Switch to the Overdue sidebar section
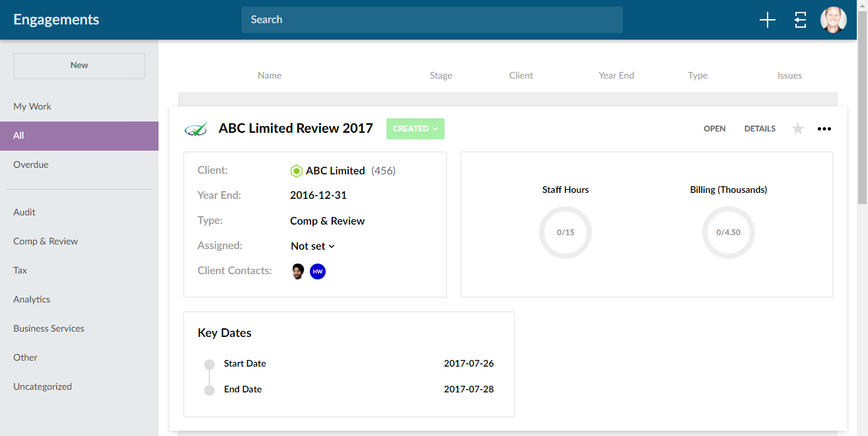This screenshot has height=436, width=868. pos(30,164)
